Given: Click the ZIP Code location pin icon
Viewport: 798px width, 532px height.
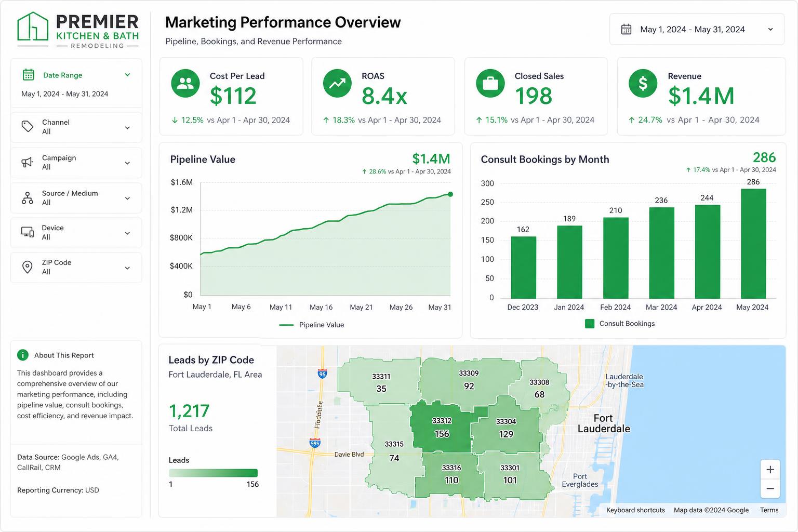Looking at the screenshot, I should 28,267.
